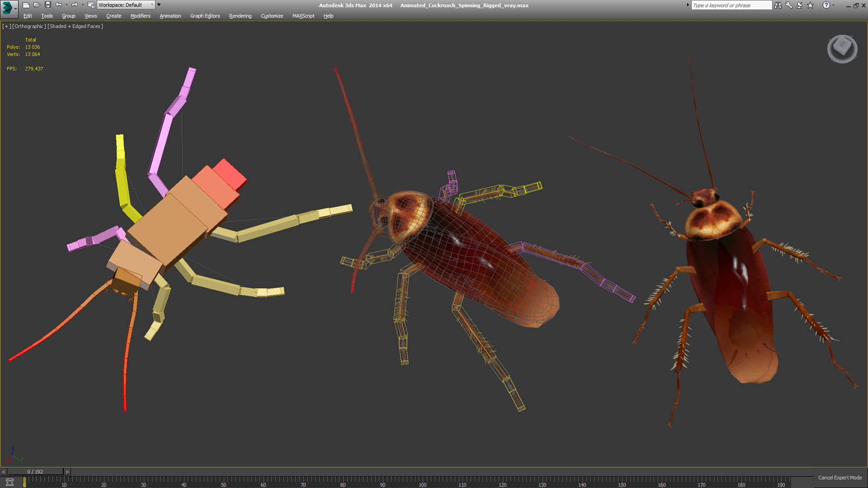Click the Orthographic viewport label
The width and height of the screenshot is (868, 488).
tap(29, 26)
